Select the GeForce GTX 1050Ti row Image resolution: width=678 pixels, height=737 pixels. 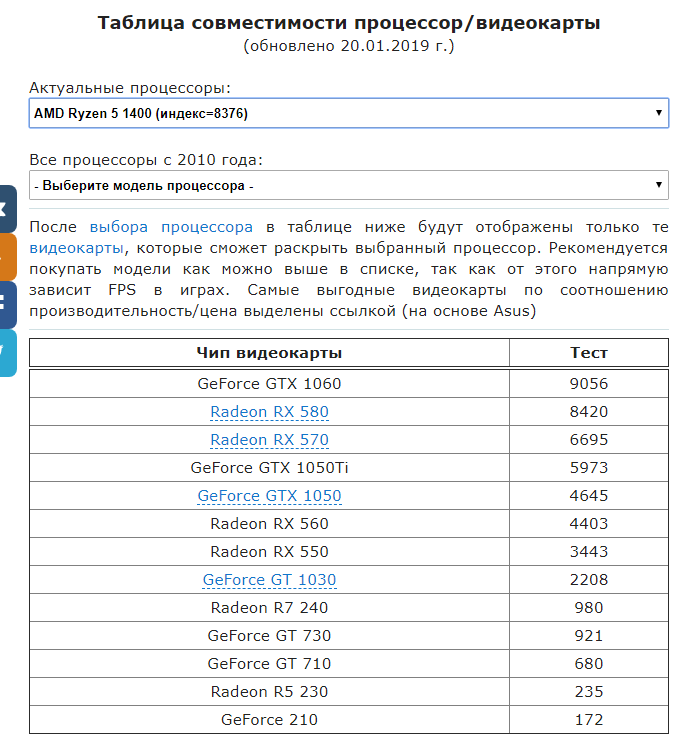click(348, 468)
